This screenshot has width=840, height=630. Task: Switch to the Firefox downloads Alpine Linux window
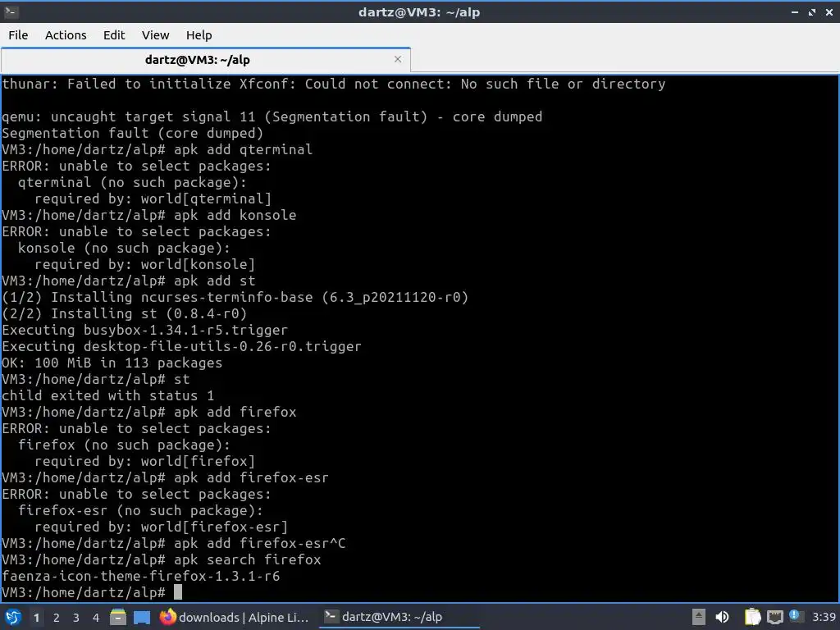[x=234, y=617]
